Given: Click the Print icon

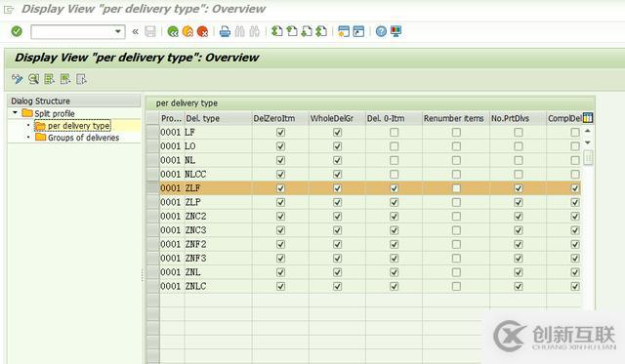Looking at the screenshot, I should 225,31.
